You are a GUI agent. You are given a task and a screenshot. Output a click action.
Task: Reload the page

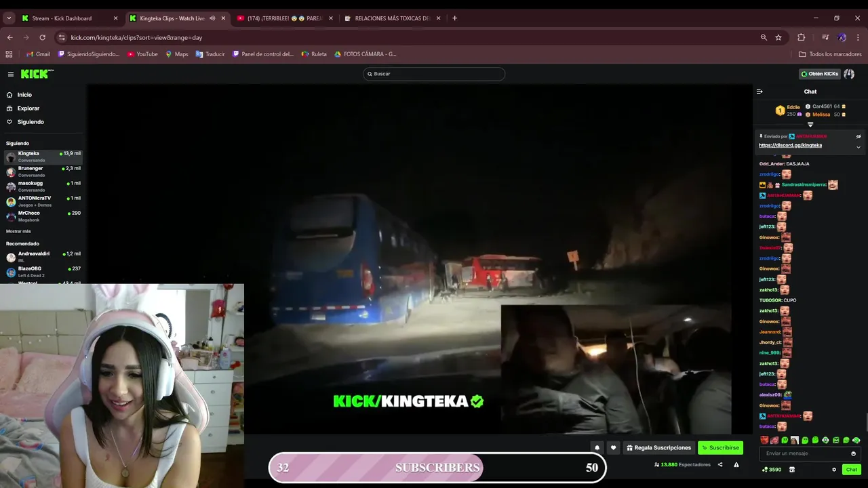[x=42, y=37]
